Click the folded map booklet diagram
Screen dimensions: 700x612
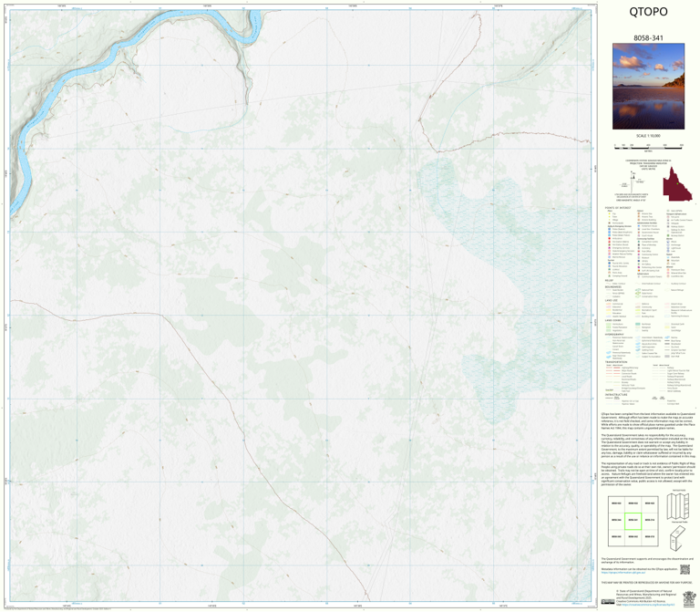[678, 538]
